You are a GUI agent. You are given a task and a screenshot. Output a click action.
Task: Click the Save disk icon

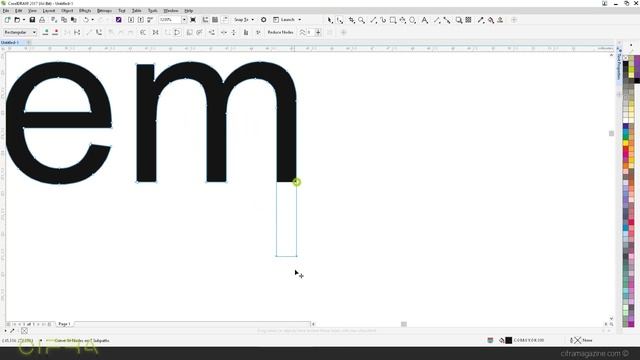32,20
